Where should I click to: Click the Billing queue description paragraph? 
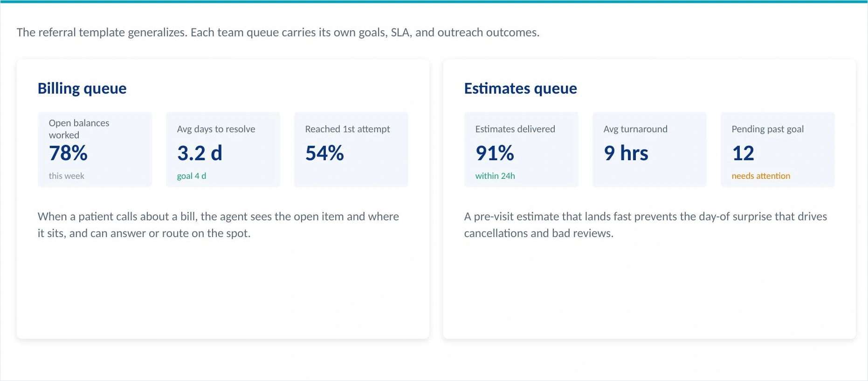[x=218, y=225]
